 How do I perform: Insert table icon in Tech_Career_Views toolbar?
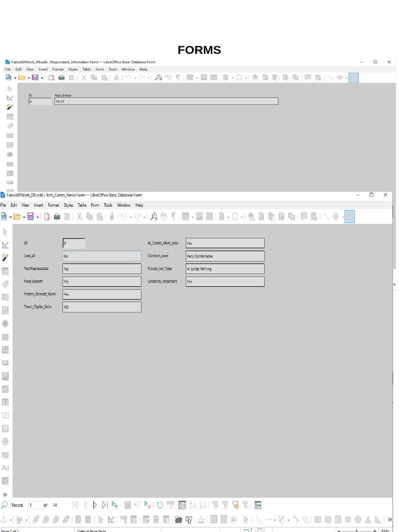click(x=185, y=217)
